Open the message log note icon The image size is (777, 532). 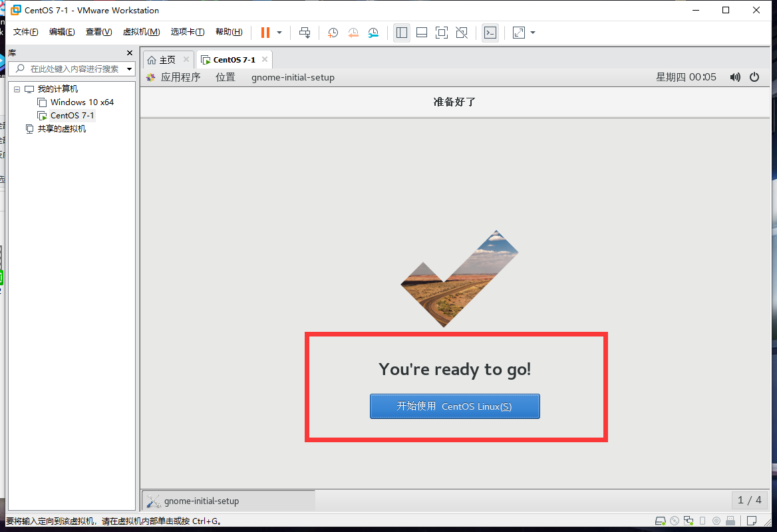(x=752, y=521)
